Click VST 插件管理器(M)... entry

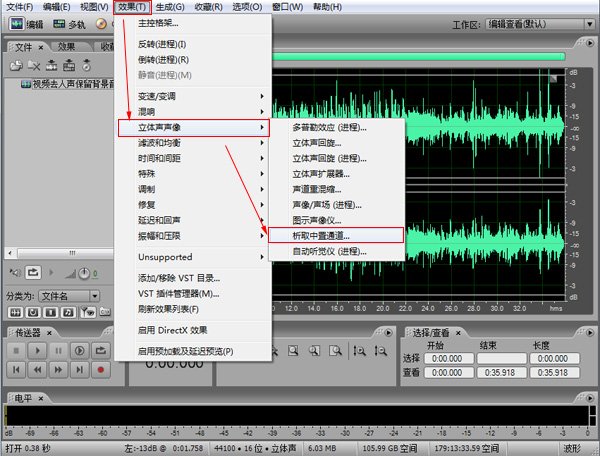(x=192, y=294)
